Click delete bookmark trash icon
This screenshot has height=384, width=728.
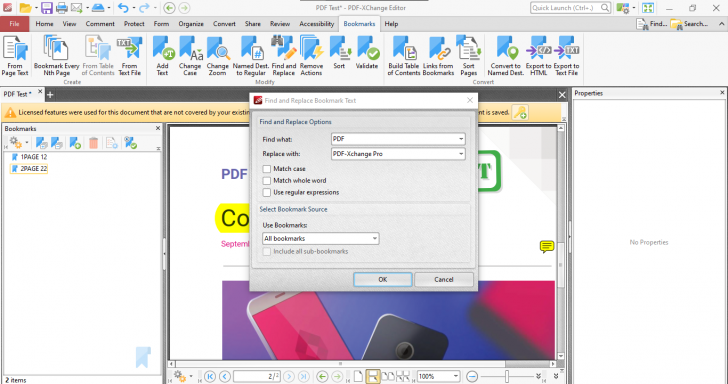(x=93, y=143)
